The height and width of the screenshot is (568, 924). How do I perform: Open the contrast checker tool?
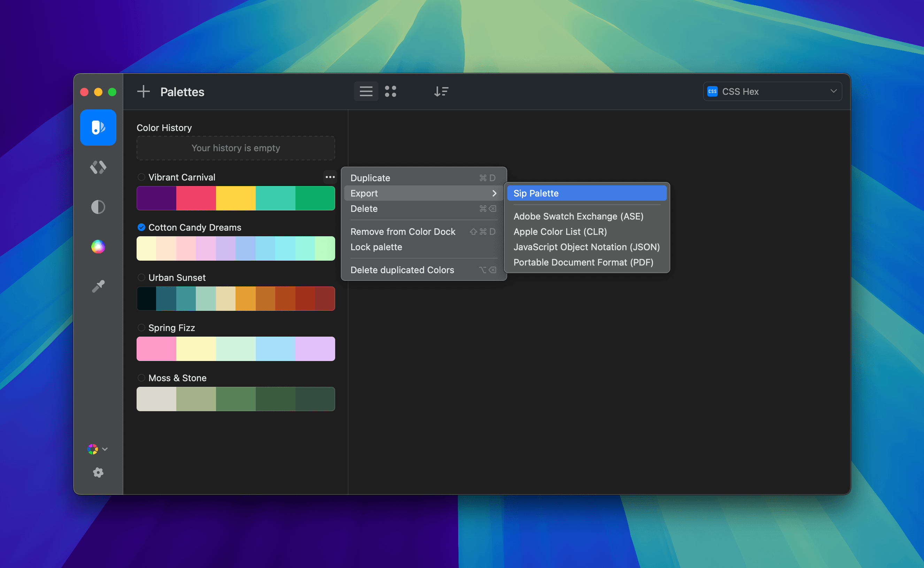point(98,207)
